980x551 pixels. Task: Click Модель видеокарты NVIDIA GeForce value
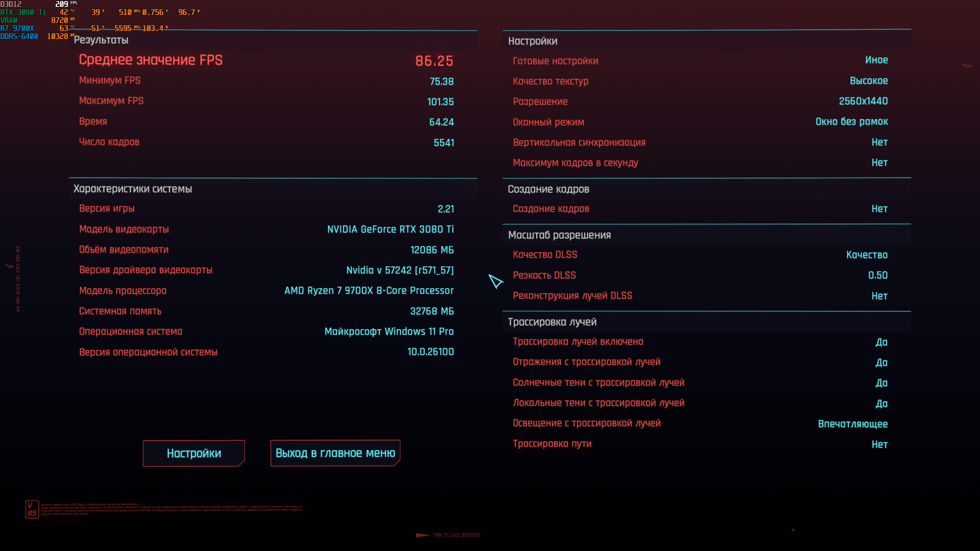(x=390, y=229)
